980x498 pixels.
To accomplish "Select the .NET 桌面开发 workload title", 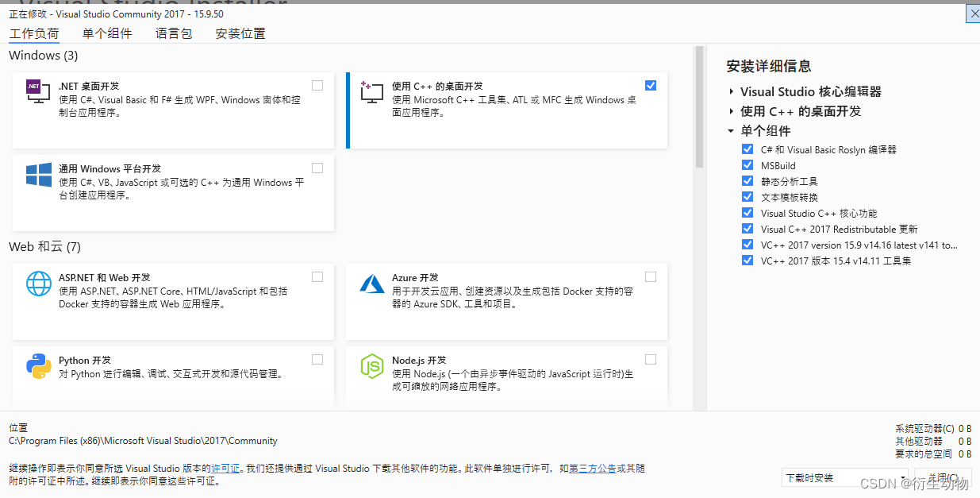I will [89, 86].
